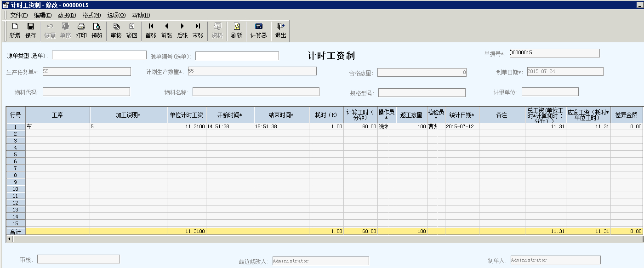Click the 规格型号 input field
This screenshot has width=644, height=268.
pyautogui.click(x=422, y=93)
